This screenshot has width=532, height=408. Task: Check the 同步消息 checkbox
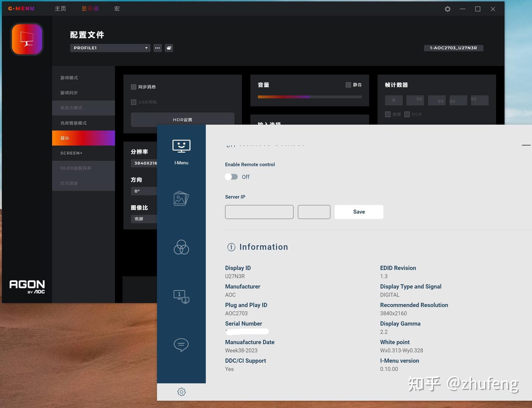(x=134, y=87)
